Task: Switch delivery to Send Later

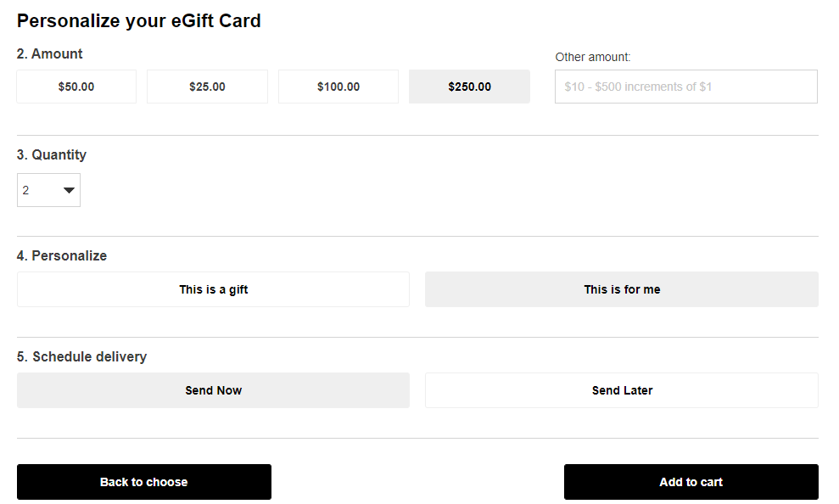Action: click(622, 390)
